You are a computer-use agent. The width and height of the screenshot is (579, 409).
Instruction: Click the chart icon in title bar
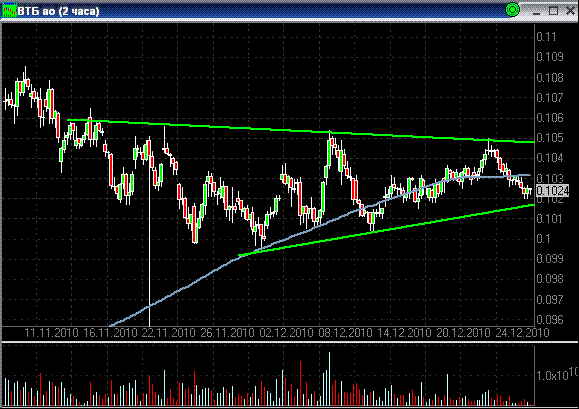[9, 10]
